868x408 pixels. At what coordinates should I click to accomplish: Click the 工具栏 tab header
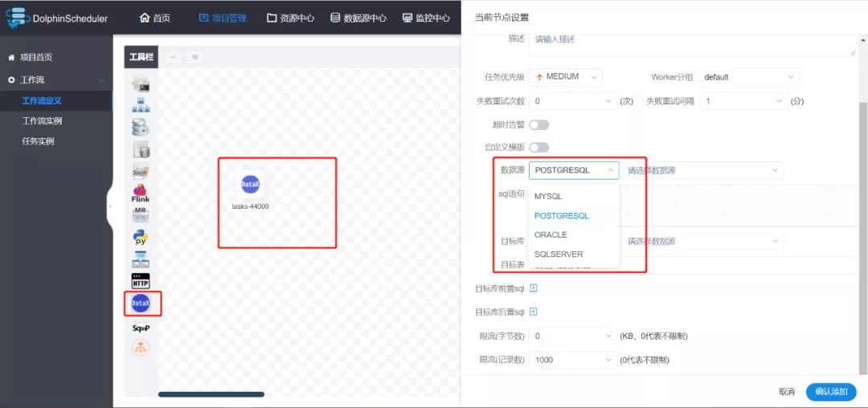point(141,57)
